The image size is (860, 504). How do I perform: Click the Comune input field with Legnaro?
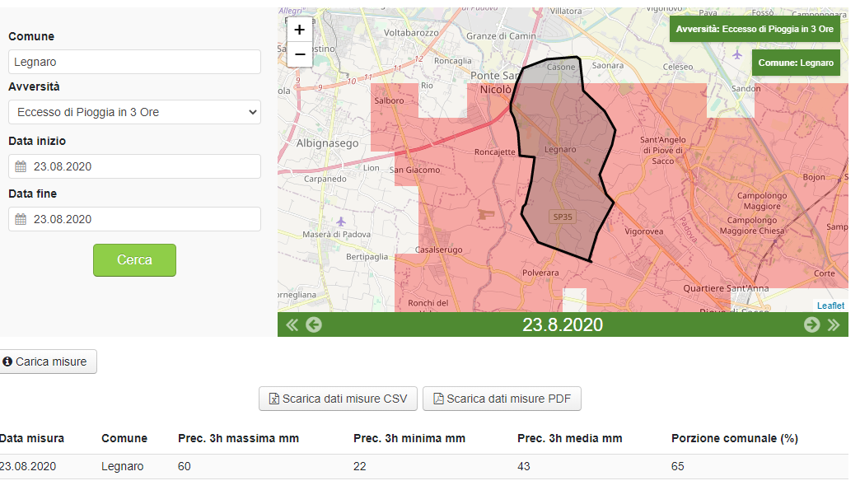click(134, 62)
